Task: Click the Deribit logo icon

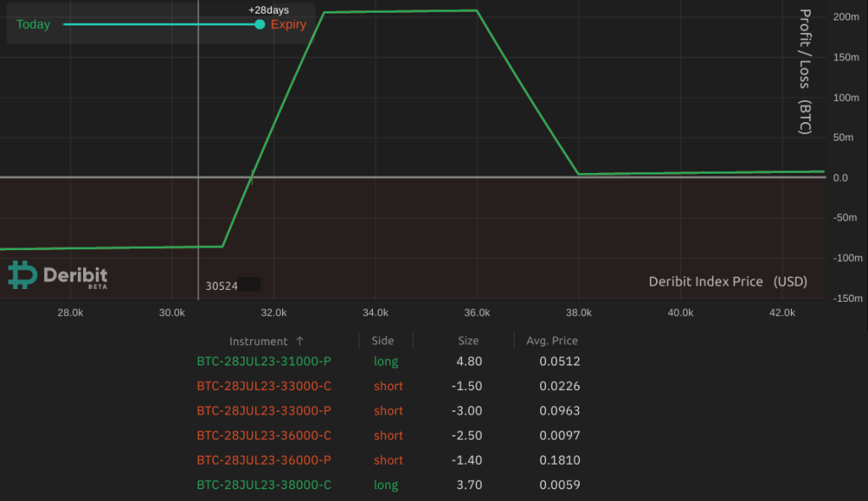Action: click(x=20, y=275)
